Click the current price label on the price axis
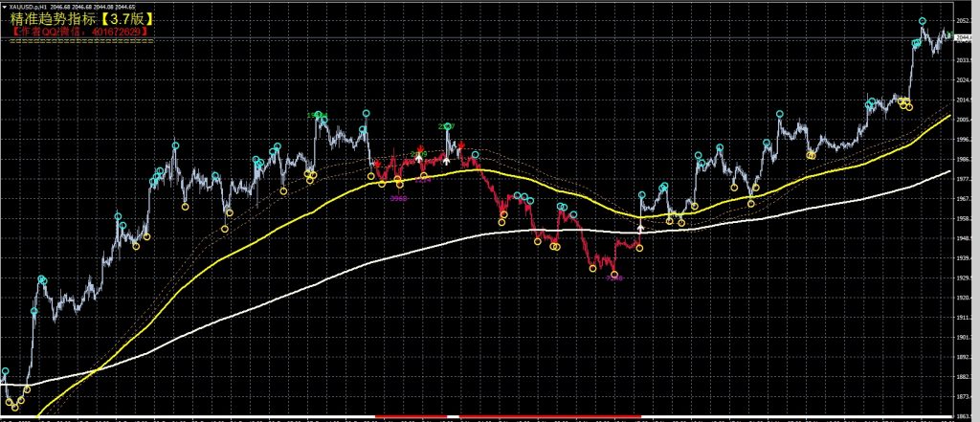 tap(966, 37)
